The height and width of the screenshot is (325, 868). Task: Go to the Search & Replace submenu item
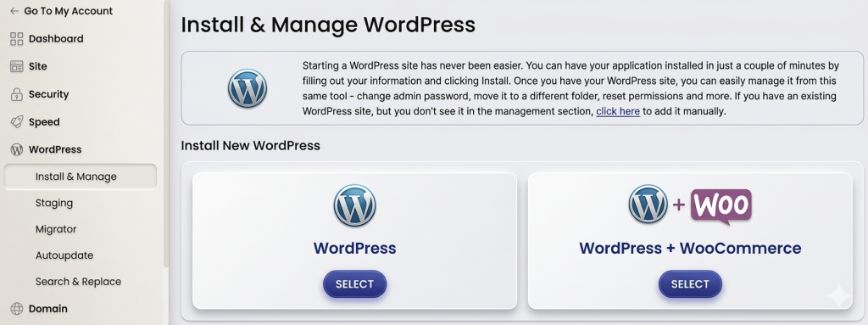tap(78, 282)
